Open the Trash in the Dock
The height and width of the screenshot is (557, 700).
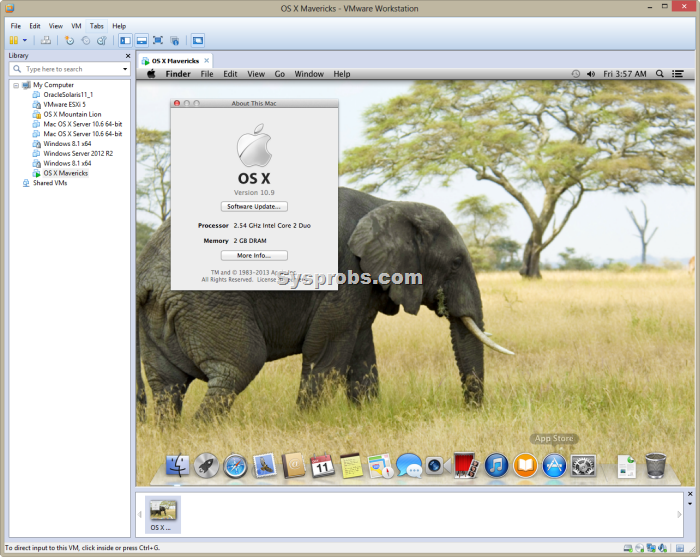tap(655, 466)
